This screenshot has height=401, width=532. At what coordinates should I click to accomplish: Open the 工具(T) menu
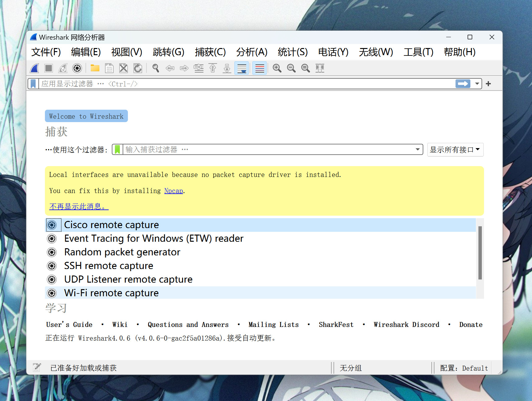pyautogui.click(x=418, y=52)
